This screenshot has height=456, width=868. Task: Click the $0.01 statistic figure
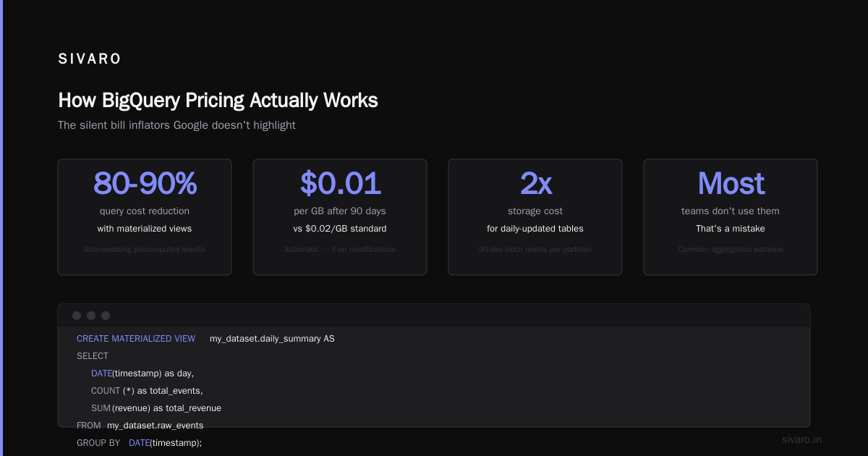click(x=340, y=183)
